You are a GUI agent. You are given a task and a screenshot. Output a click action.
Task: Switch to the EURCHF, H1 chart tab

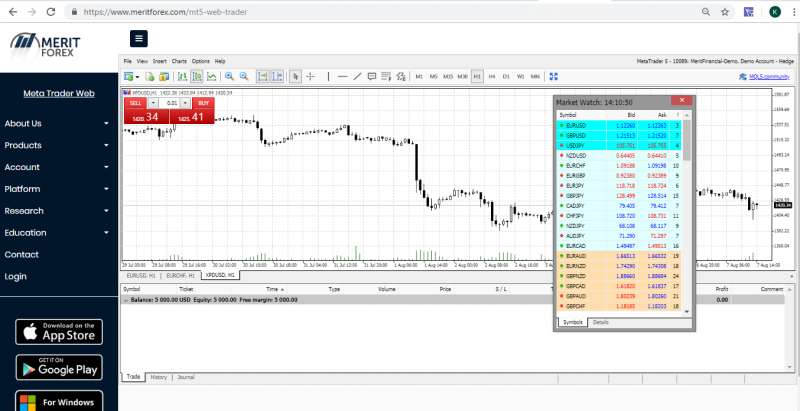click(181, 275)
